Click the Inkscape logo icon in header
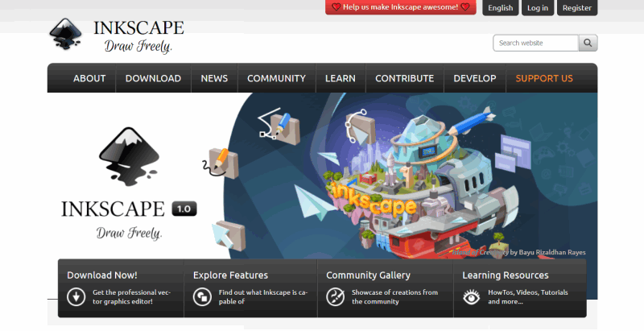Viewport: 644px width, 331px height. [65, 34]
